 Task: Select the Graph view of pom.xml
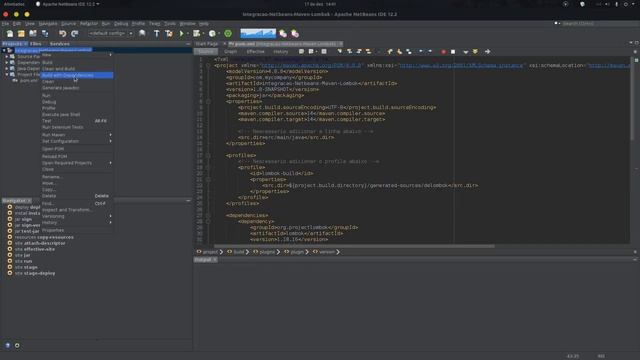coord(230,52)
